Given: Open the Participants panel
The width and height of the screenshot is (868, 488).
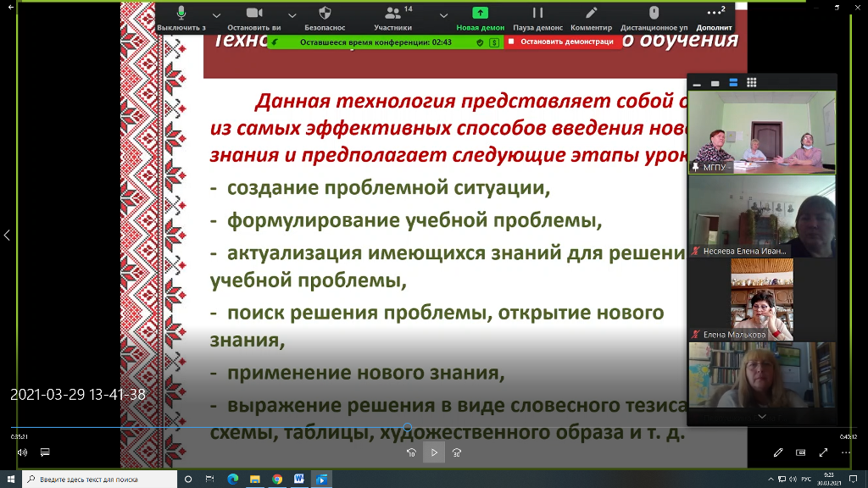Looking at the screenshot, I should point(392,17).
